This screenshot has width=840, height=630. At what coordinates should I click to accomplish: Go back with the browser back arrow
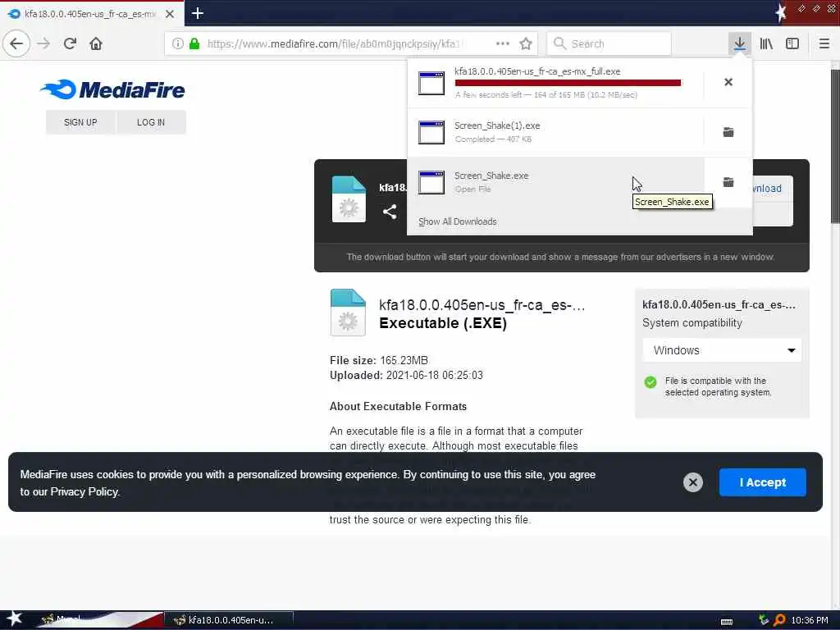coord(16,43)
